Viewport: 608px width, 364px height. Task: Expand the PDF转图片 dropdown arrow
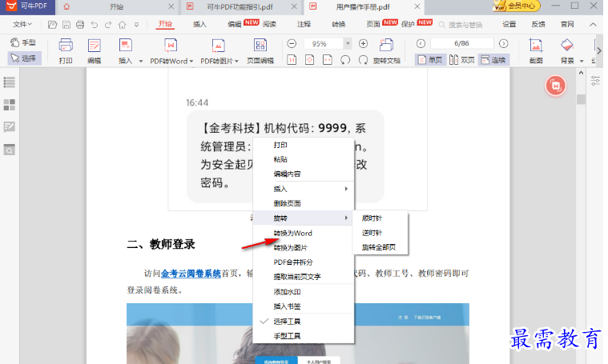click(236, 61)
